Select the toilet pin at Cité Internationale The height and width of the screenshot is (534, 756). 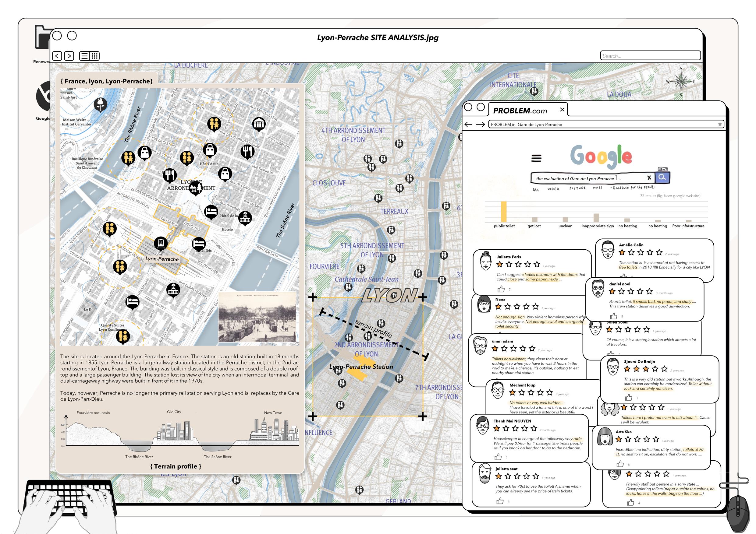(x=534, y=91)
